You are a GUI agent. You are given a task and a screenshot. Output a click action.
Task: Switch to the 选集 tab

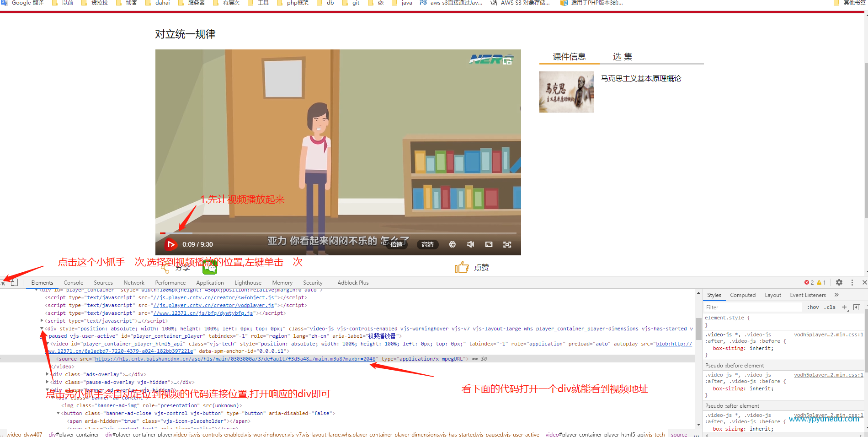[x=623, y=56]
